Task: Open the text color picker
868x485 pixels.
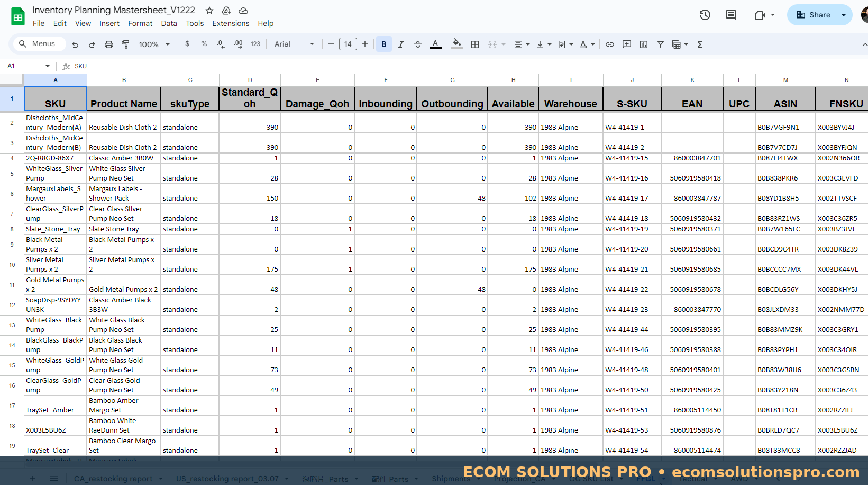Action: (x=435, y=44)
